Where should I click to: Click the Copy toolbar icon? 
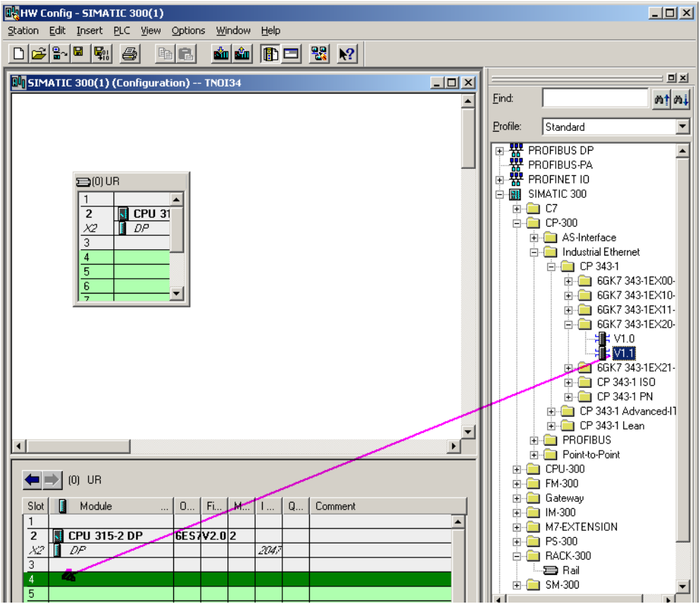[165, 54]
